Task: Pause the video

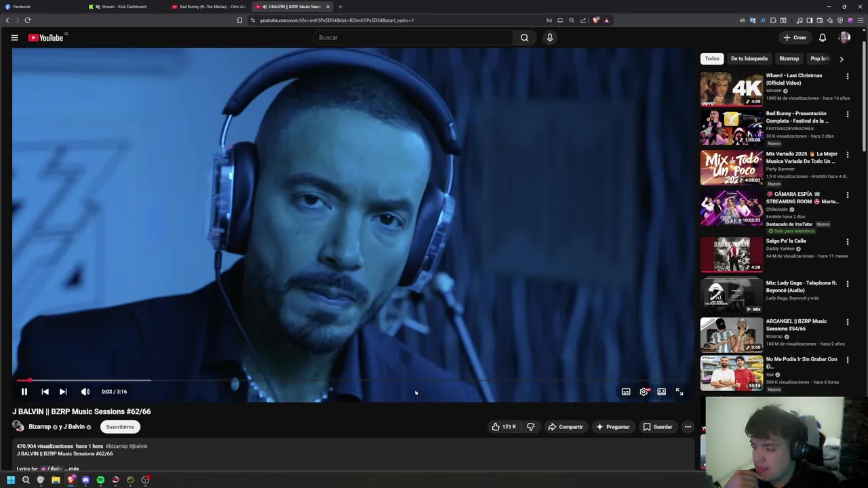Action: [24, 392]
